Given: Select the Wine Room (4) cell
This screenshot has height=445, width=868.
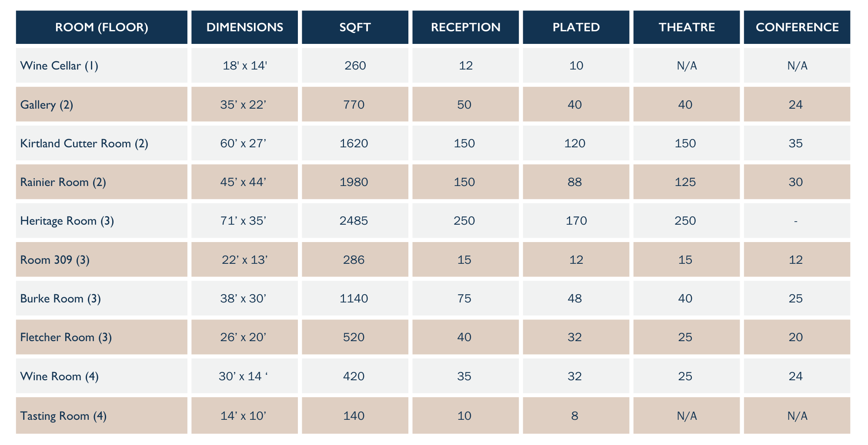Looking at the screenshot, I should [x=59, y=376].
